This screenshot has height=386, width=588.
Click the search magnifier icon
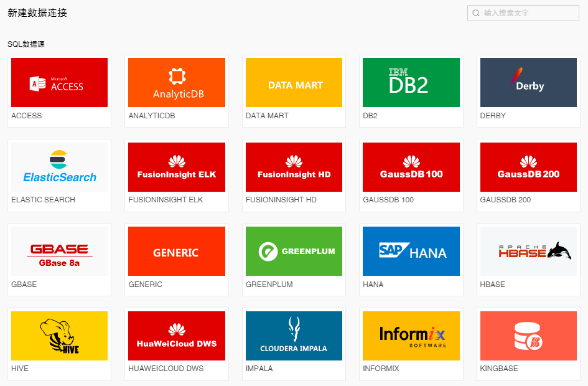(x=476, y=13)
